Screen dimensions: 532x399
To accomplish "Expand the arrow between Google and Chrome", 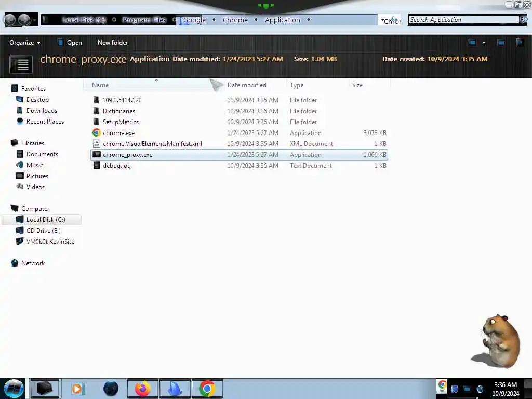I will (x=214, y=20).
